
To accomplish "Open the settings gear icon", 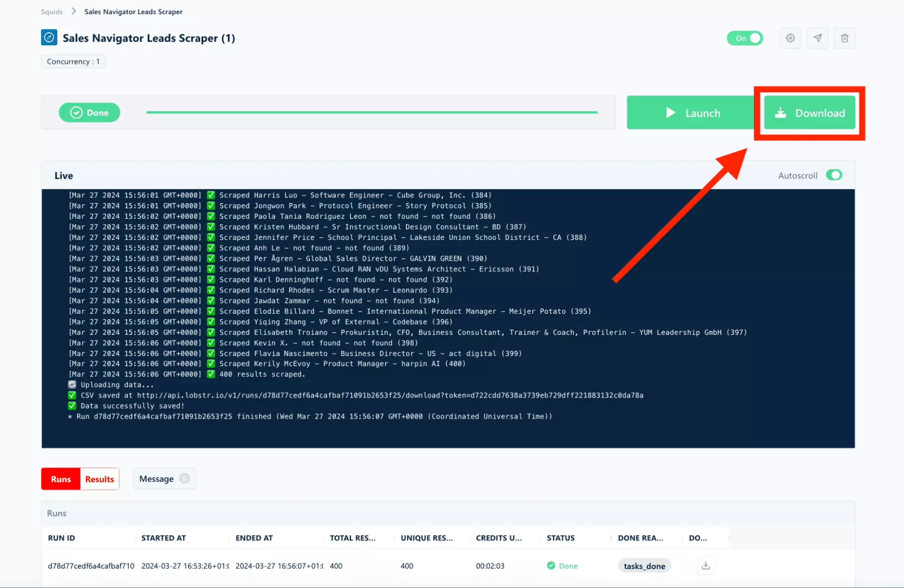I will [x=790, y=38].
